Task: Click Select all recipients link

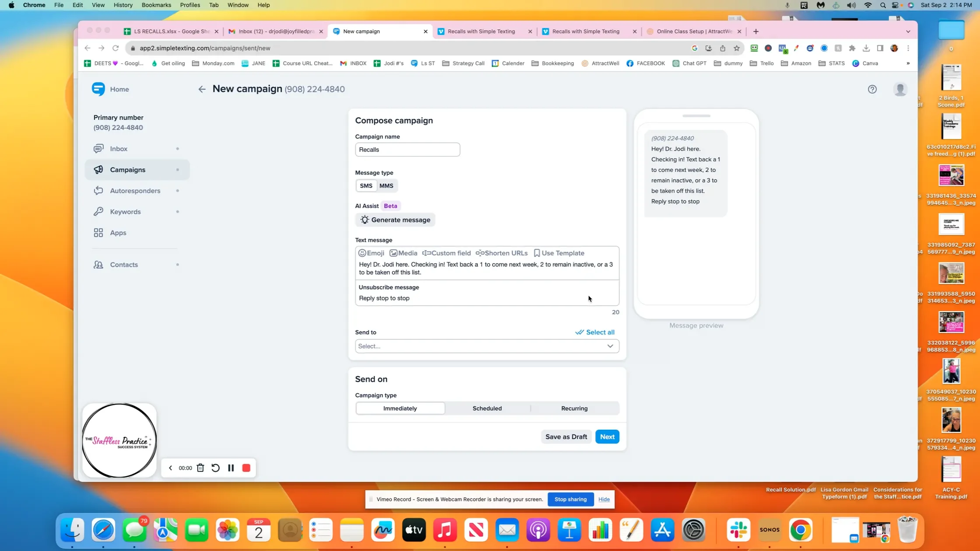Action: click(x=595, y=332)
